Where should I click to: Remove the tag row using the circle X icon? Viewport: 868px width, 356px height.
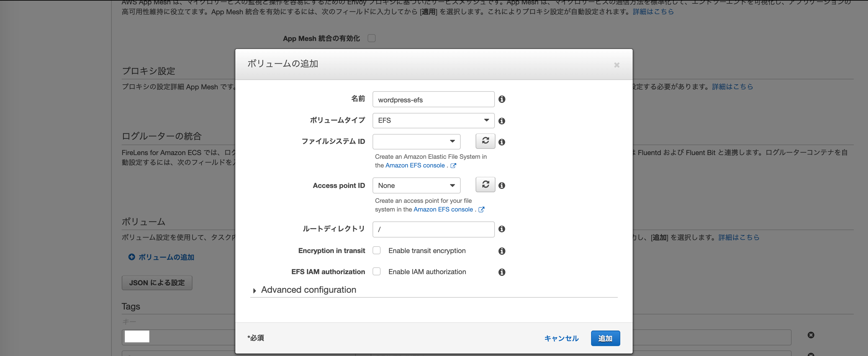point(811,335)
